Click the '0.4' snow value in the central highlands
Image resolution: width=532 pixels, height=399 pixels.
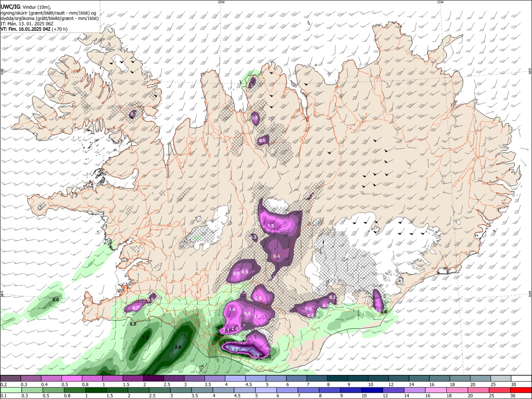tap(276, 256)
